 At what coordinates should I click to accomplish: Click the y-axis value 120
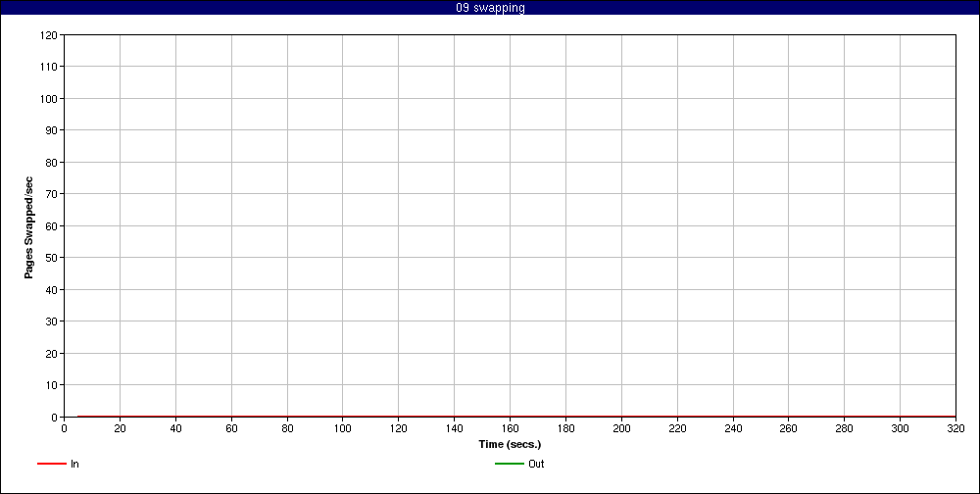click(50, 35)
